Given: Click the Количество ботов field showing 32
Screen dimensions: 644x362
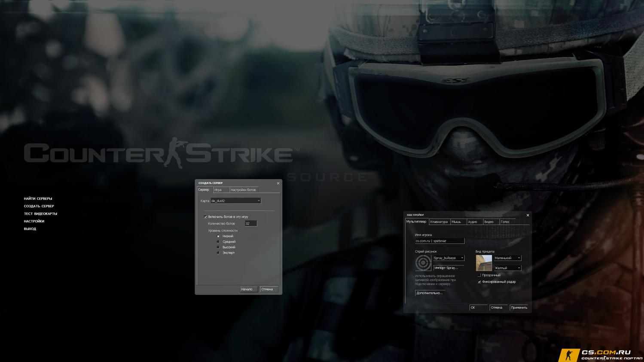Looking at the screenshot, I should [251, 223].
